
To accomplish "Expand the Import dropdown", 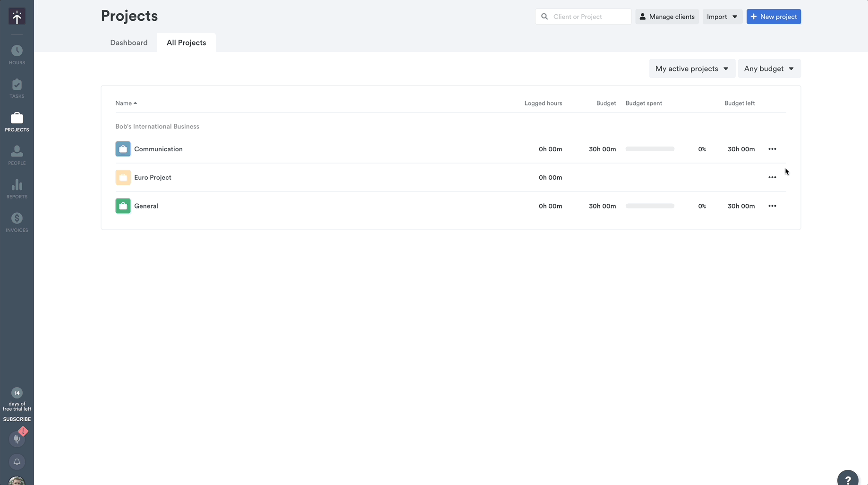I will tap(722, 17).
